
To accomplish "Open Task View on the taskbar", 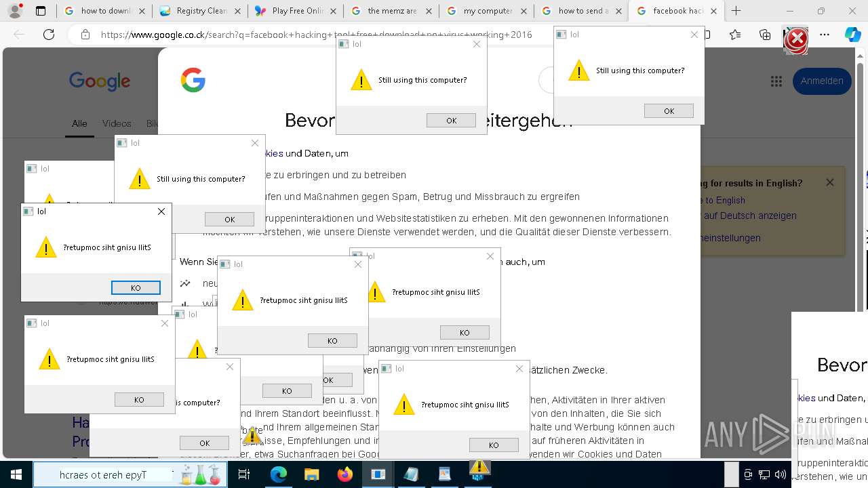I will [x=244, y=474].
